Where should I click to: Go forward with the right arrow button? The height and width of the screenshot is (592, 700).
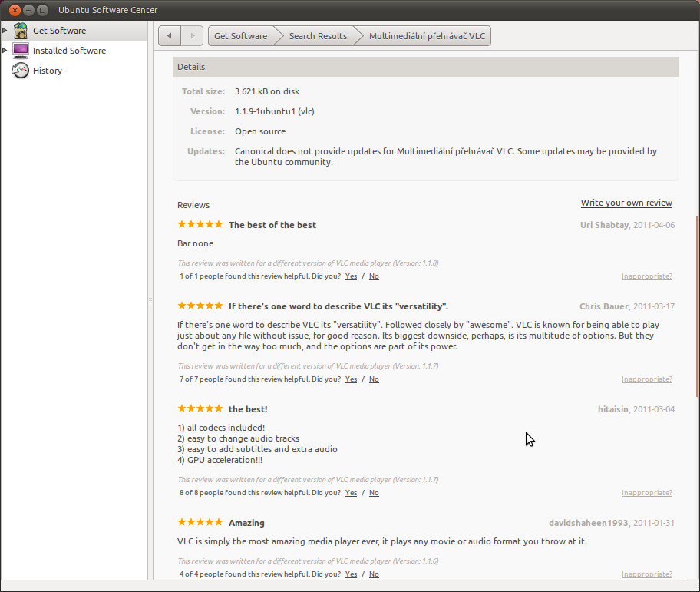(x=193, y=36)
